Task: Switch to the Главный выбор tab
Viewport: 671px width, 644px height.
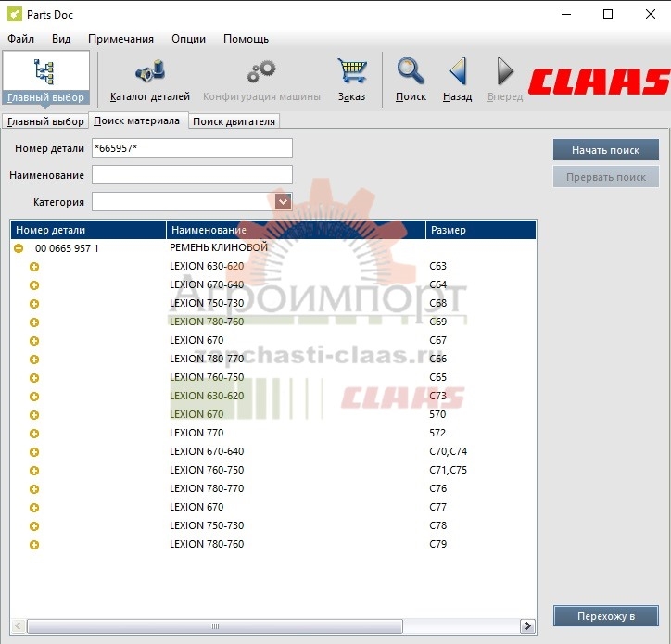Action: [45, 121]
